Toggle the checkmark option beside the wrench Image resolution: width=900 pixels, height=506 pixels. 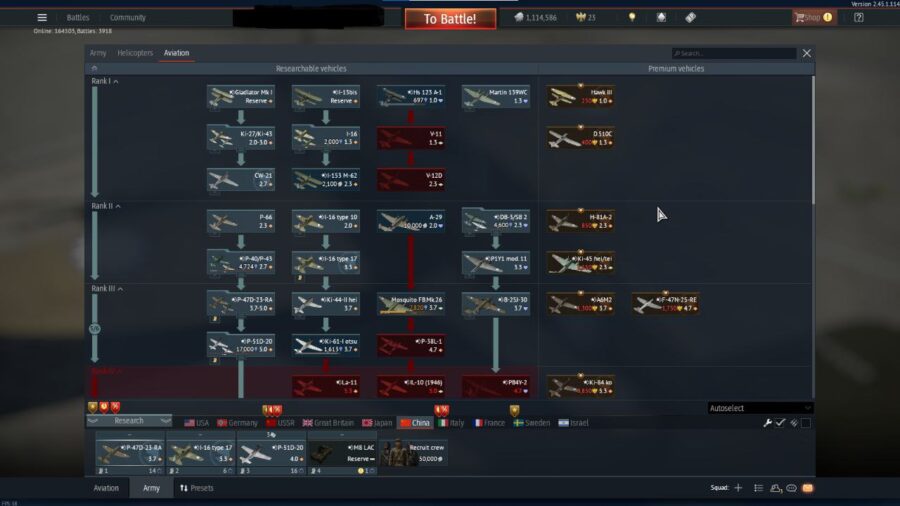[x=781, y=423]
